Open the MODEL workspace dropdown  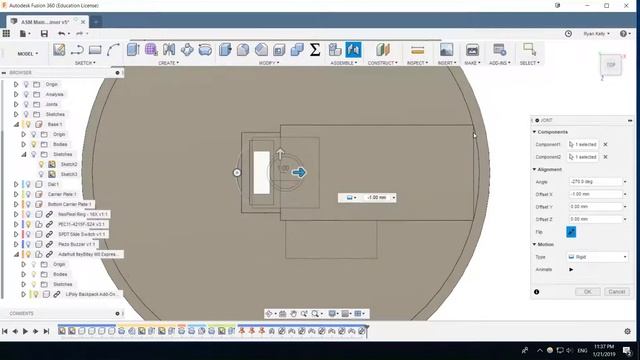click(27, 53)
